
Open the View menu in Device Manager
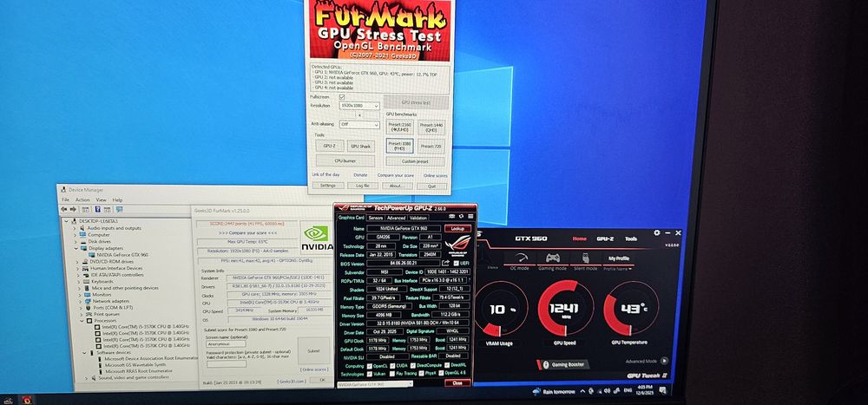pos(102,199)
